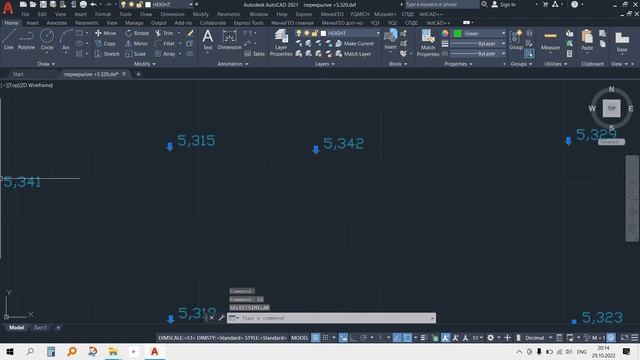Toggle grid display in status bar
The image size is (640, 360).
click(316, 338)
